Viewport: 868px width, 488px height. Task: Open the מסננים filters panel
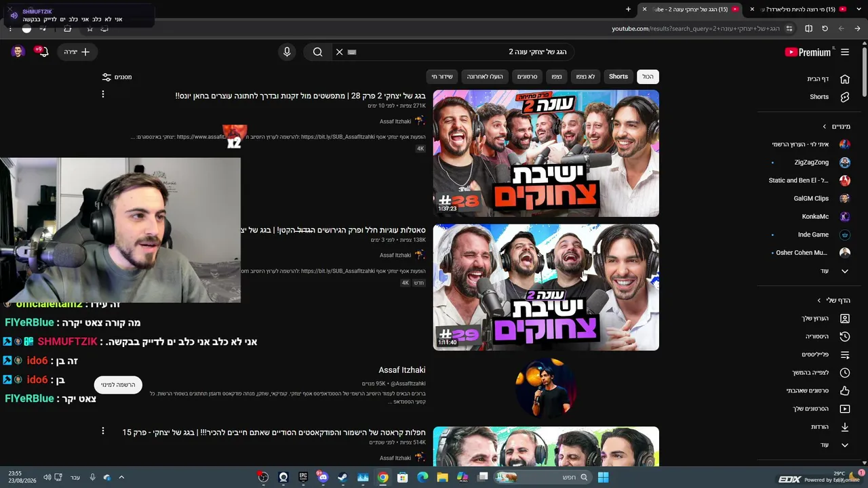pyautogui.click(x=117, y=77)
